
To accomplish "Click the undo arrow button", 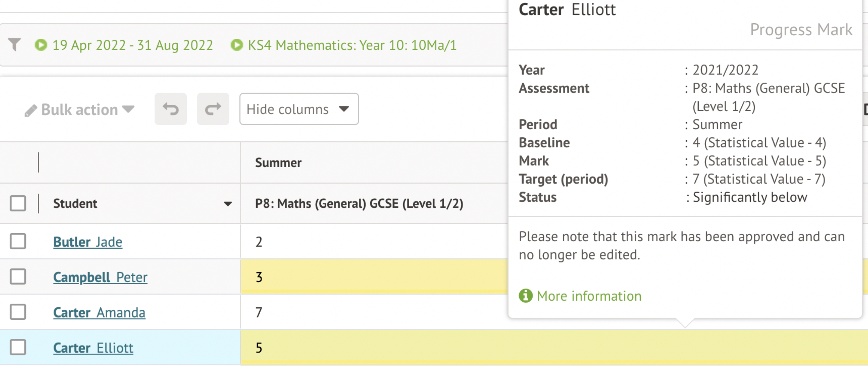I will click(x=170, y=109).
